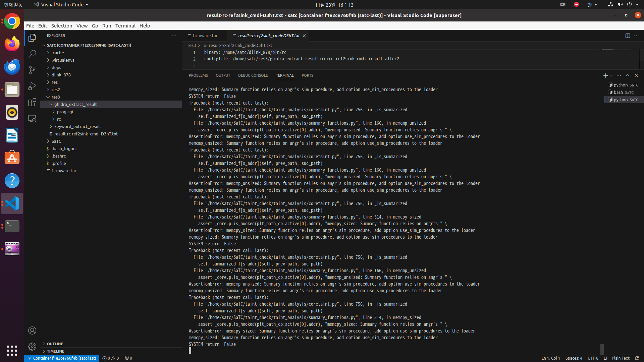Toggle the split editor layout icon

(x=628, y=36)
